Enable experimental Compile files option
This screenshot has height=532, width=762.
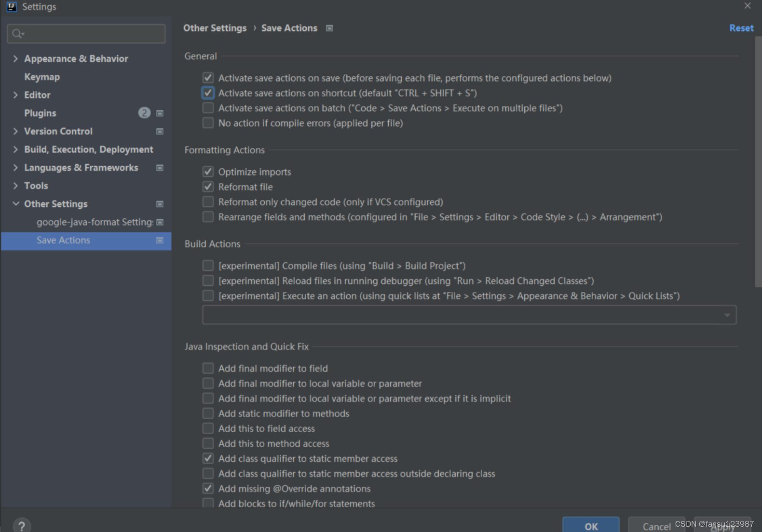pos(208,266)
